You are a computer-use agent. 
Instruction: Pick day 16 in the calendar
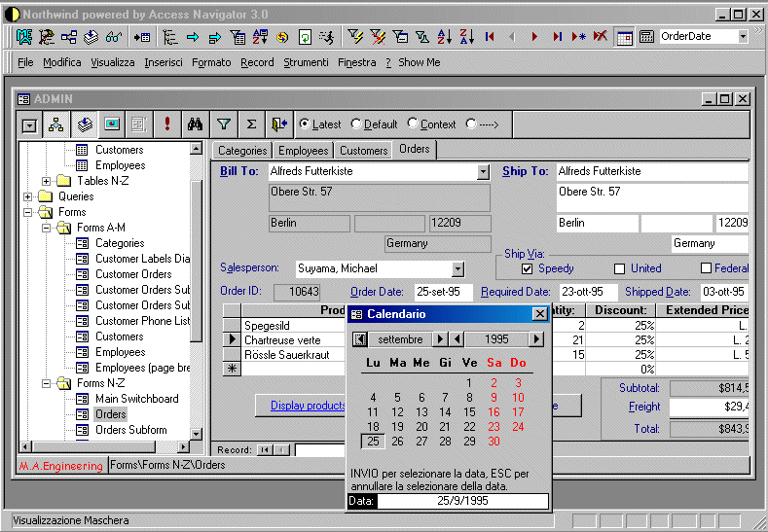tap(494, 412)
